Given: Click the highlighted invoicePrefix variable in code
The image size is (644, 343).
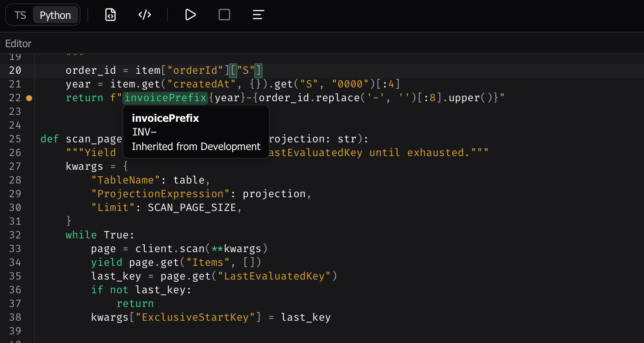Looking at the screenshot, I should tap(166, 98).
